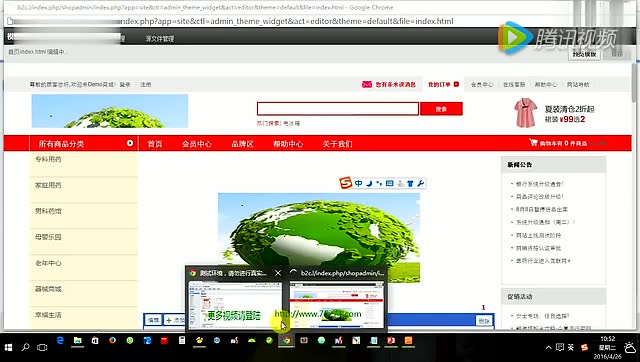Click the browser address bar URL
The width and height of the screenshot is (640, 362).
[287, 21]
